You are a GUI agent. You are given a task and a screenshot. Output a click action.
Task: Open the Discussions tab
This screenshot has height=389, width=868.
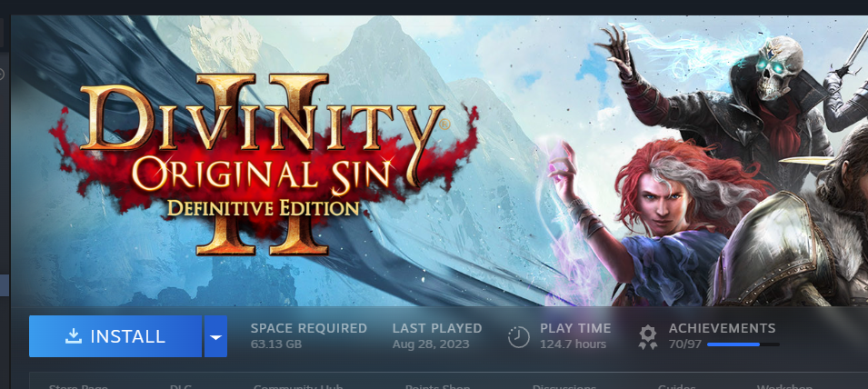click(x=564, y=387)
